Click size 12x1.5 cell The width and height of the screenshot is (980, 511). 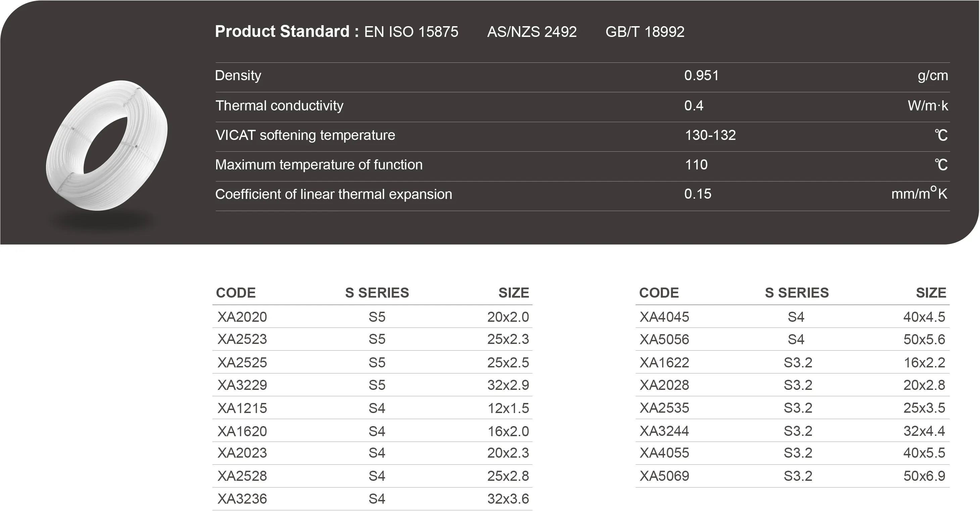pyautogui.click(x=508, y=408)
